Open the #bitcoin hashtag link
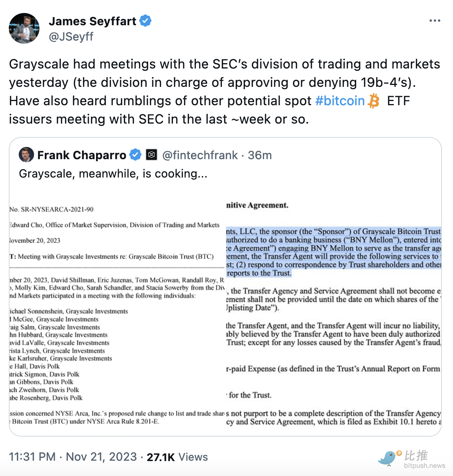This screenshot has width=453, height=476. tap(340, 101)
